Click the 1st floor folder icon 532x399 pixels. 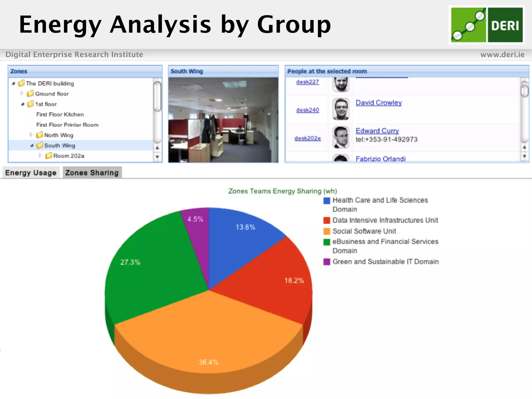tap(30, 104)
